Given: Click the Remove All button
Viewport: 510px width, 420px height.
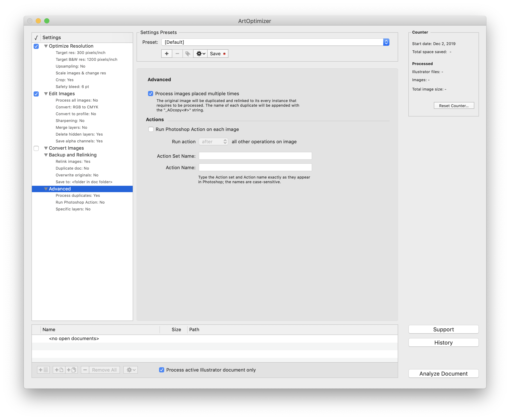Looking at the screenshot, I should pos(104,370).
